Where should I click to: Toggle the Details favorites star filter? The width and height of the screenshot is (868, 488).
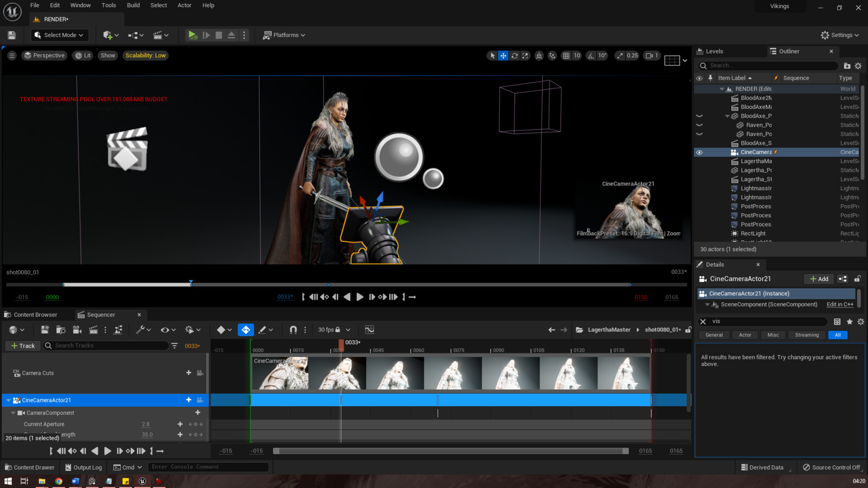click(x=850, y=322)
